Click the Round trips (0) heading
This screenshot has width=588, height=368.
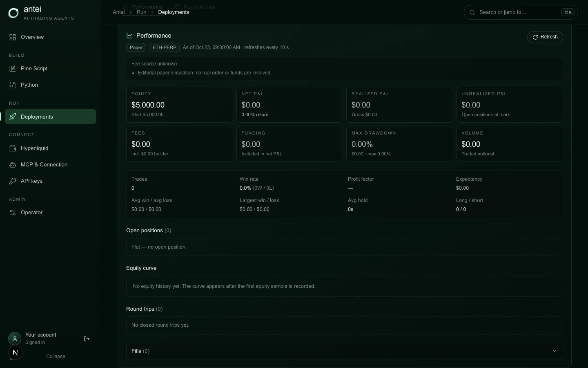pos(145,309)
